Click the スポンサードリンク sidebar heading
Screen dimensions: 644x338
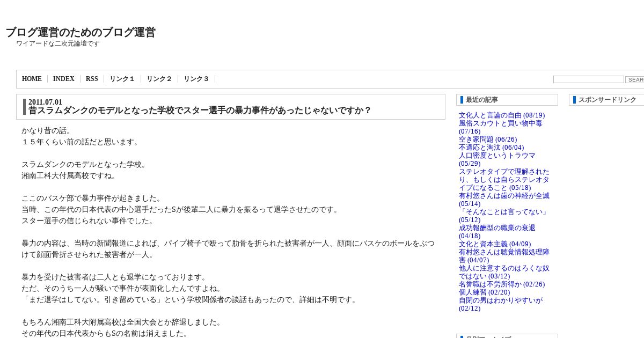pos(608,100)
